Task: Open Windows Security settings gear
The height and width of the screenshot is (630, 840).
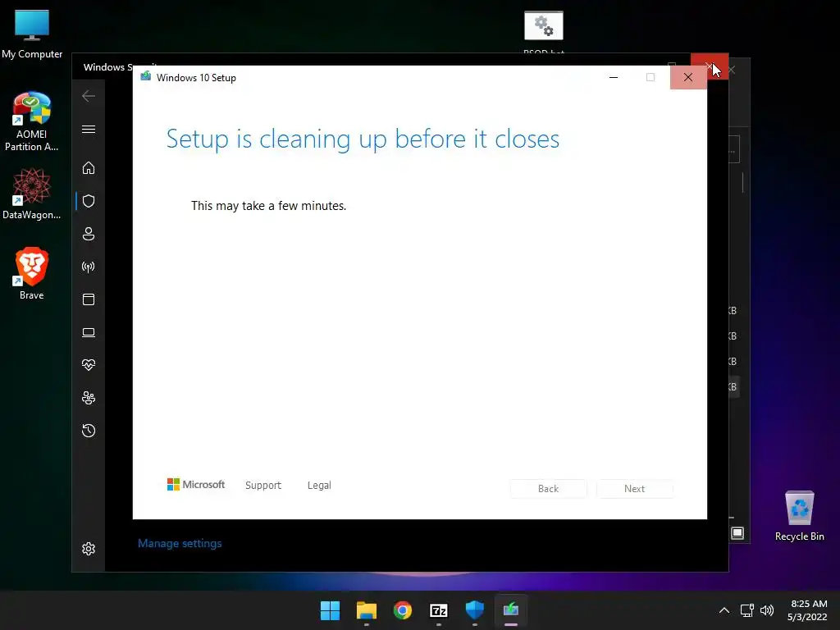Action: point(89,549)
